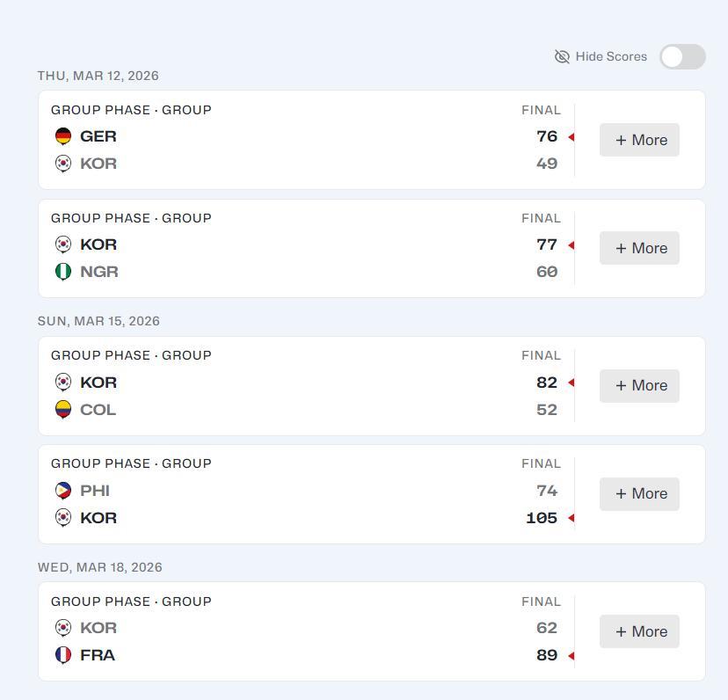
Task: Select the NGR team name
Action: pyautogui.click(x=99, y=272)
